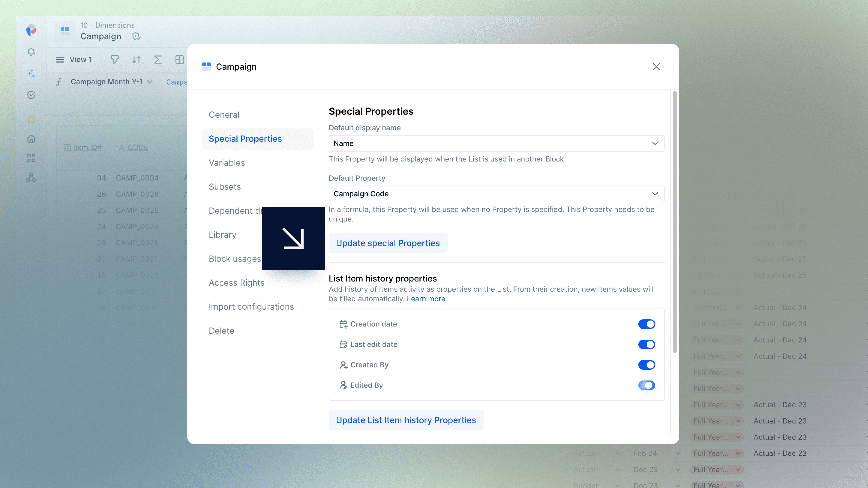This screenshot has height=488, width=868.
Task: Open the checkmark tasks icon in the sidebar
Action: pos(31,95)
